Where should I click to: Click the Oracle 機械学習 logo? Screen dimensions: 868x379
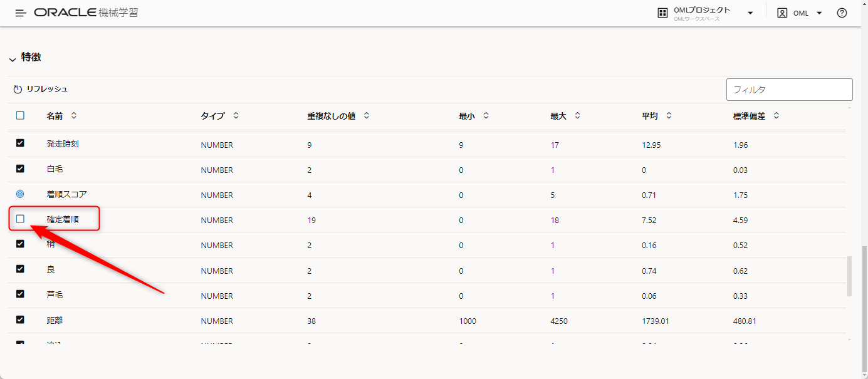[x=86, y=13]
